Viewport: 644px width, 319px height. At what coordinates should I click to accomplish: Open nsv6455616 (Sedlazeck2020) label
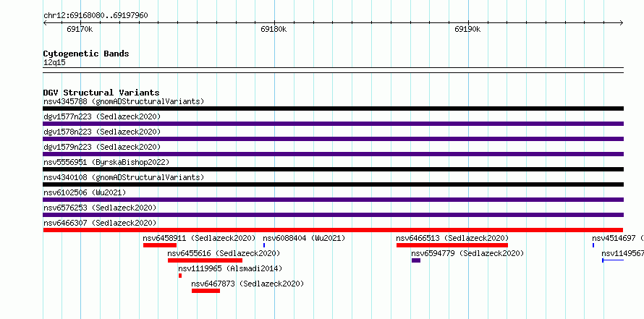224,253
